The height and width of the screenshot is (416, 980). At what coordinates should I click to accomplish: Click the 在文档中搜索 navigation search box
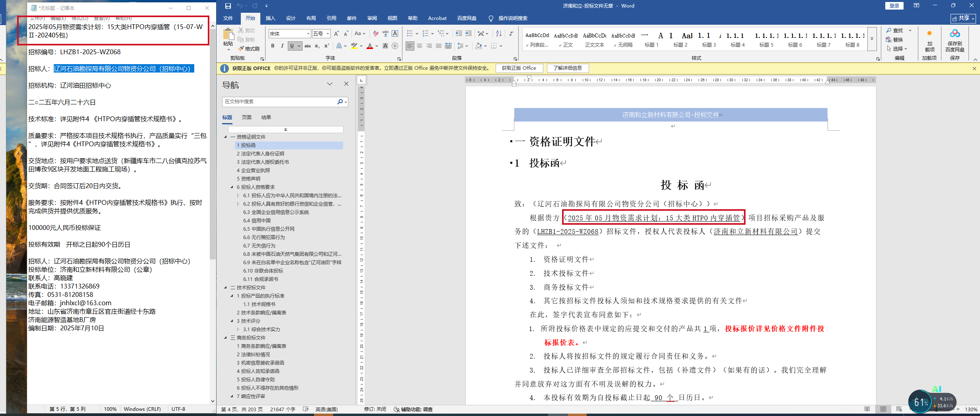(x=279, y=102)
